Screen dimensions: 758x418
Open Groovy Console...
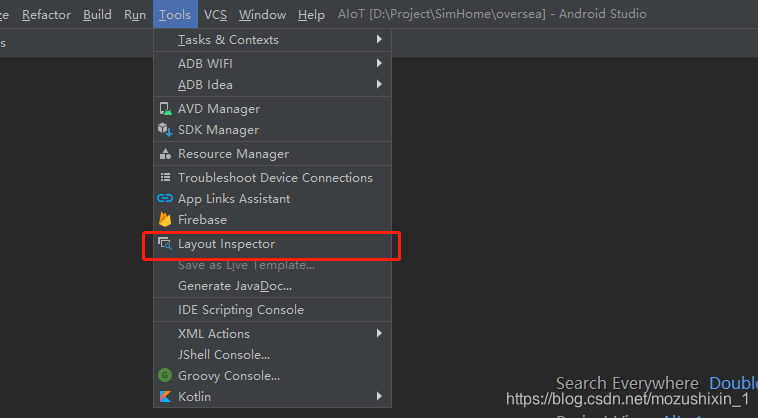coord(272,375)
